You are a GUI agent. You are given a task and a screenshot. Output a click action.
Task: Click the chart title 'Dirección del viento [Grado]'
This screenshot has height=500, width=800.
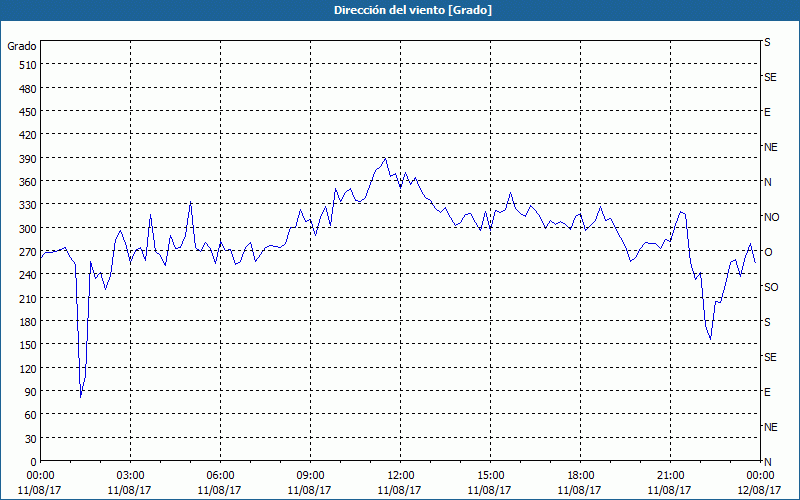click(413, 10)
